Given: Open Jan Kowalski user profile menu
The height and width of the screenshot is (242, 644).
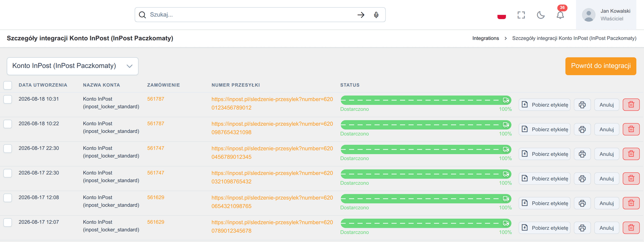Looking at the screenshot, I should 606,15.
